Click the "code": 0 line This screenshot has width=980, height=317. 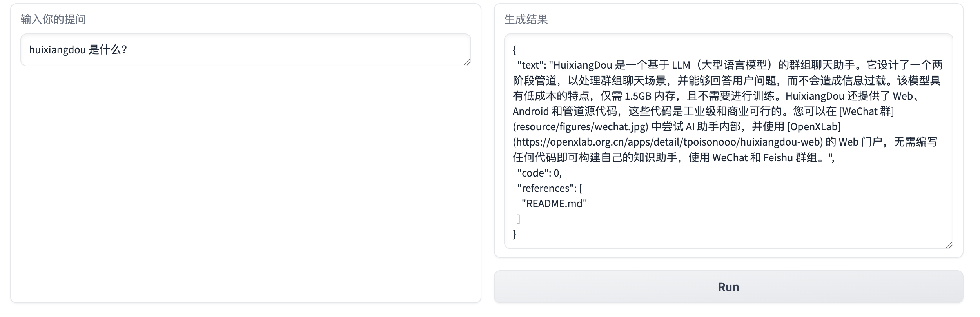coord(539,173)
